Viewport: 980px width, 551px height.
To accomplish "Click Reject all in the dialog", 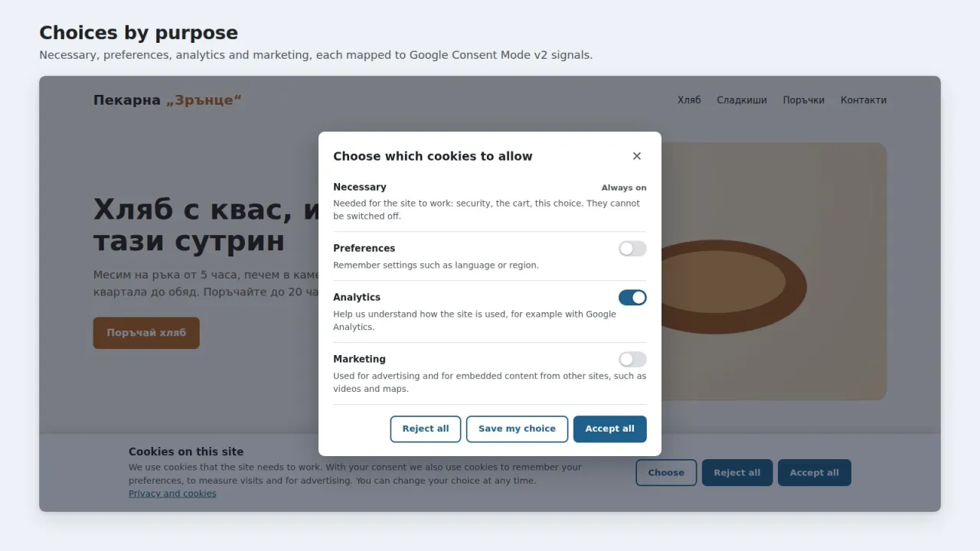I will 426,429.
